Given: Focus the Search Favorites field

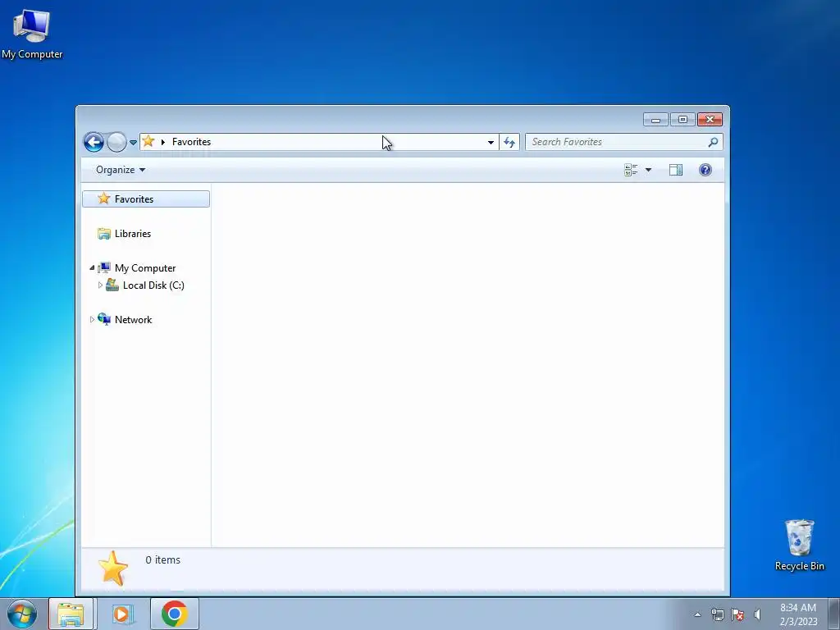Looking at the screenshot, I should pos(624,142).
